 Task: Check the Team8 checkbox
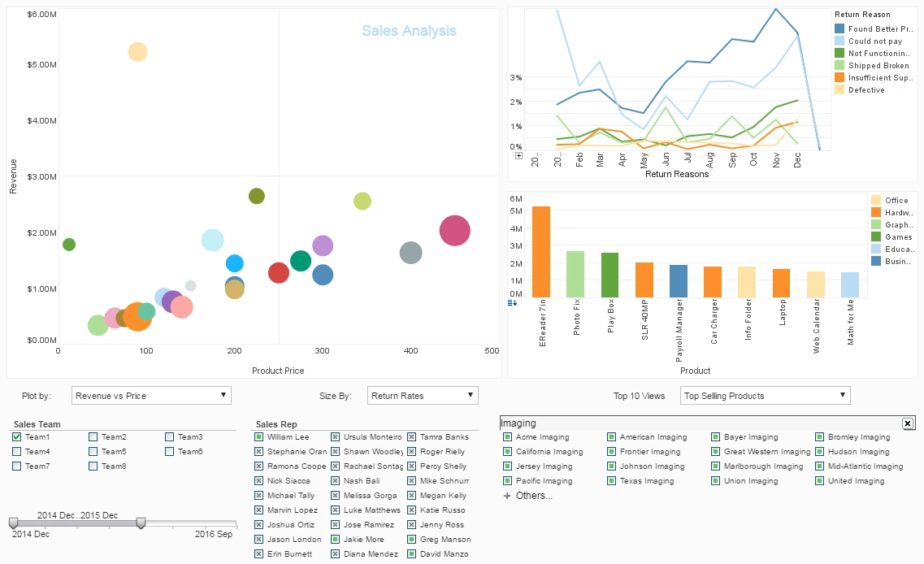pos(92,466)
